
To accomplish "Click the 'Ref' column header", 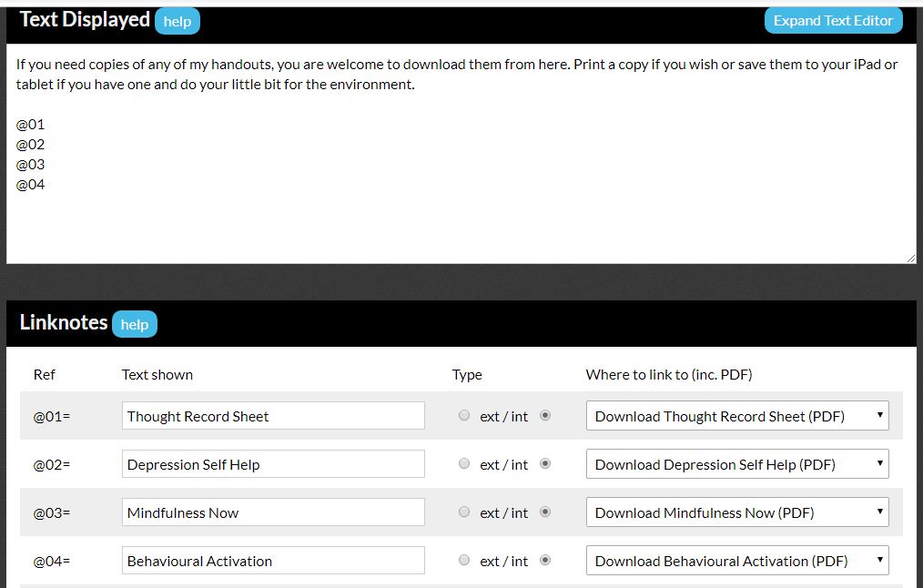I will tap(45, 375).
